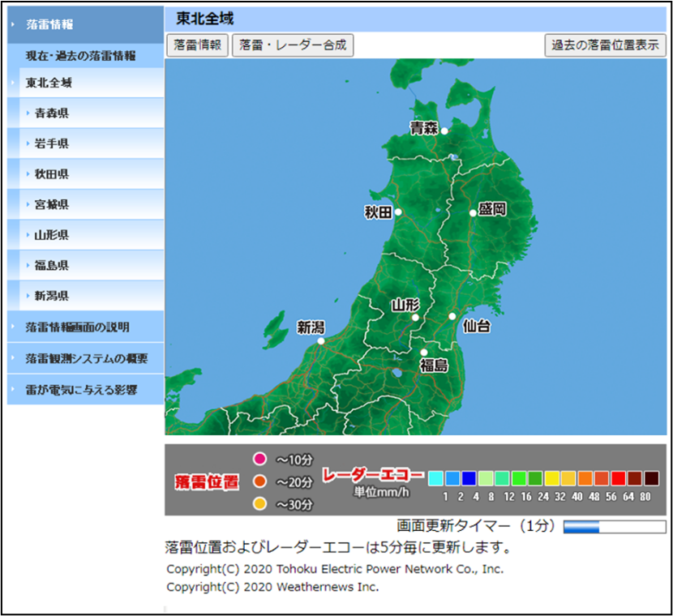The image size is (673, 616).
Task: Click the 画面更新タイマー progress bar
Action: point(614,527)
